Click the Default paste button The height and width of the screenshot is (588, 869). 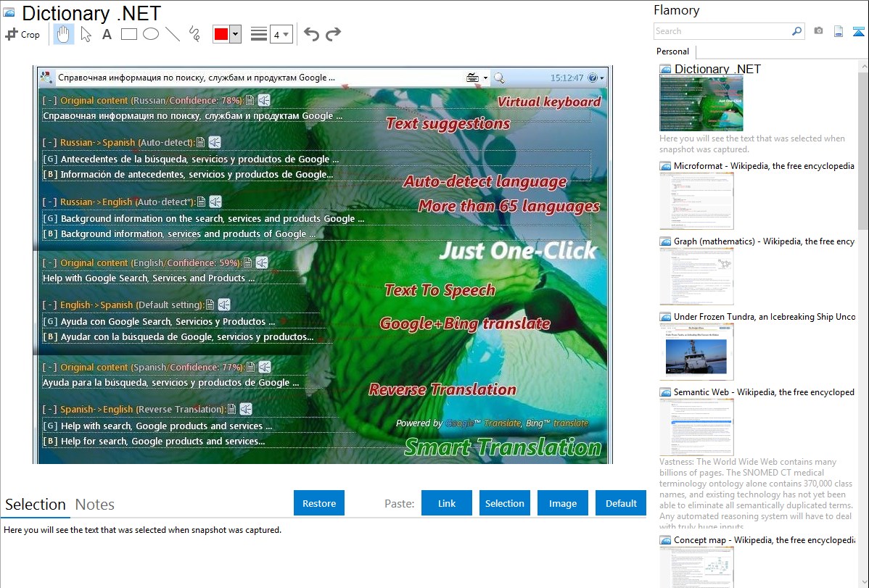621,503
